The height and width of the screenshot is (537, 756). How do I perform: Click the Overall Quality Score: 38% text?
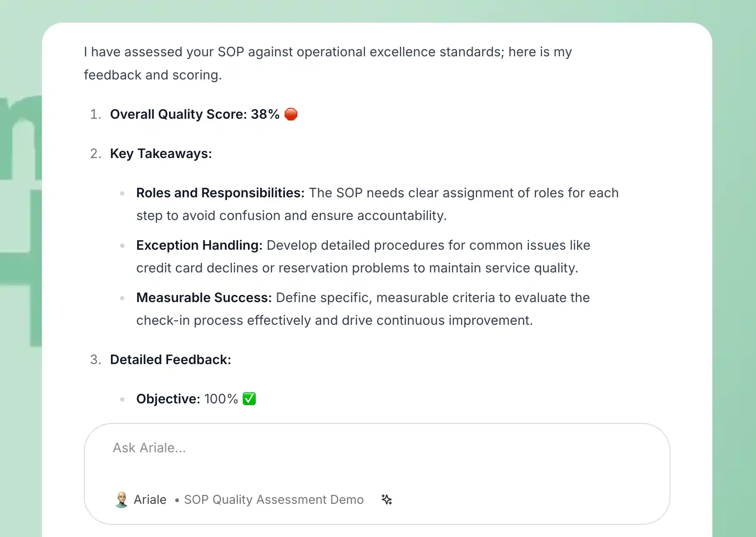[195, 114]
